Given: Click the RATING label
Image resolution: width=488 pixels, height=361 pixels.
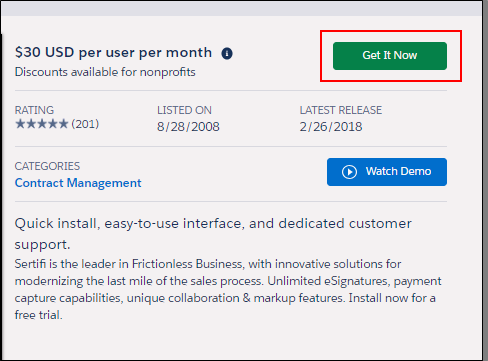Looking at the screenshot, I should point(34,110).
